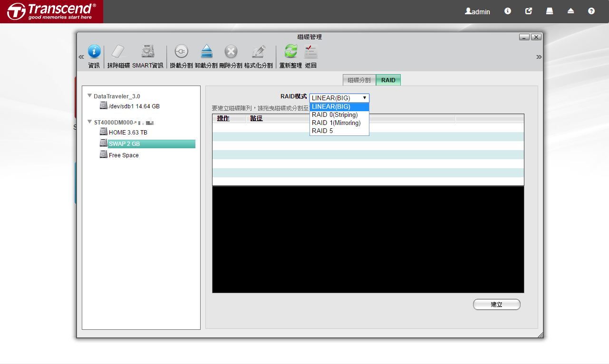This screenshot has width=609, height=364.
Task: Click the Unmount Partition (卸載分割) icon
Action: click(206, 52)
